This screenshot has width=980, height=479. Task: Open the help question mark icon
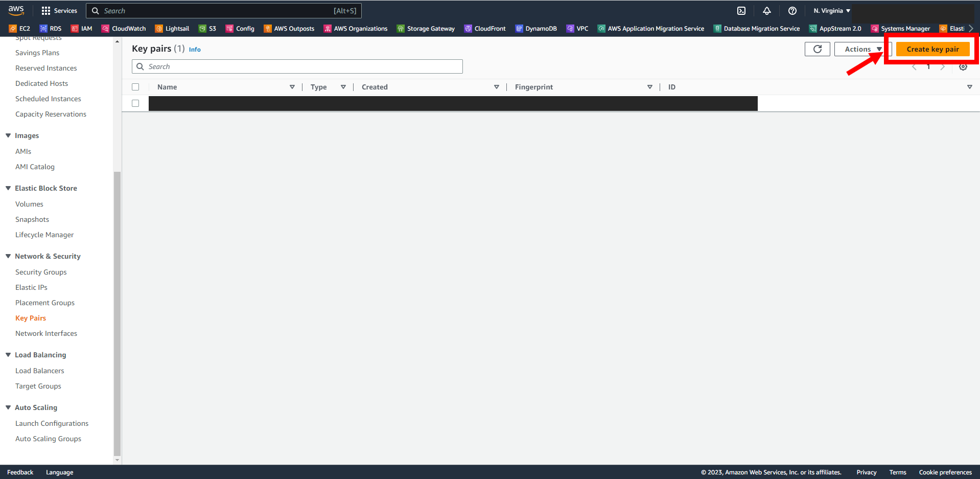[x=792, y=11]
